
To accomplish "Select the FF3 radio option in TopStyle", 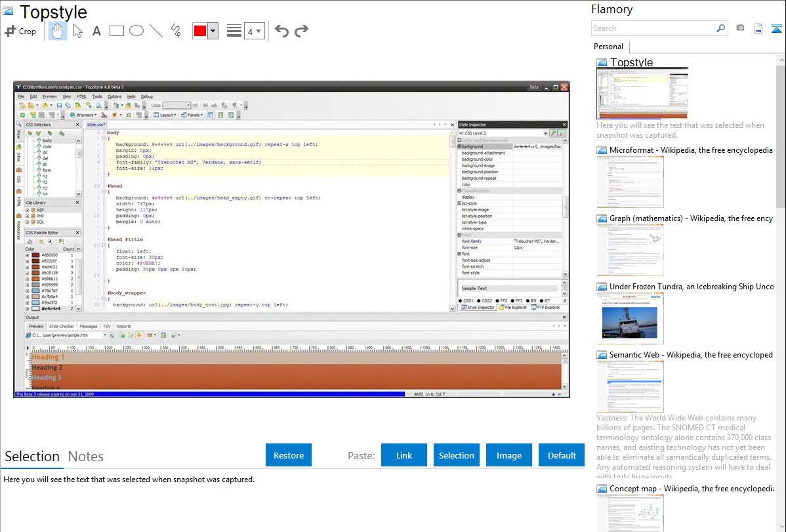I will [x=516, y=301].
